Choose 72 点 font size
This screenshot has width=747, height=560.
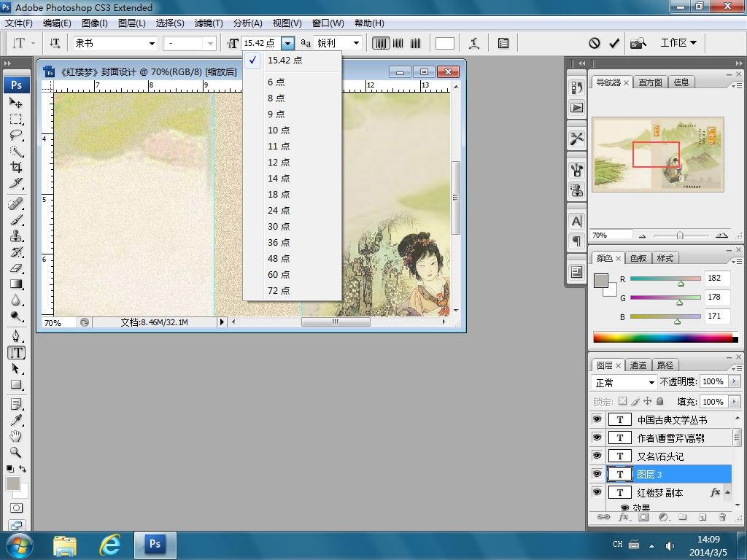click(x=292, y=290)
